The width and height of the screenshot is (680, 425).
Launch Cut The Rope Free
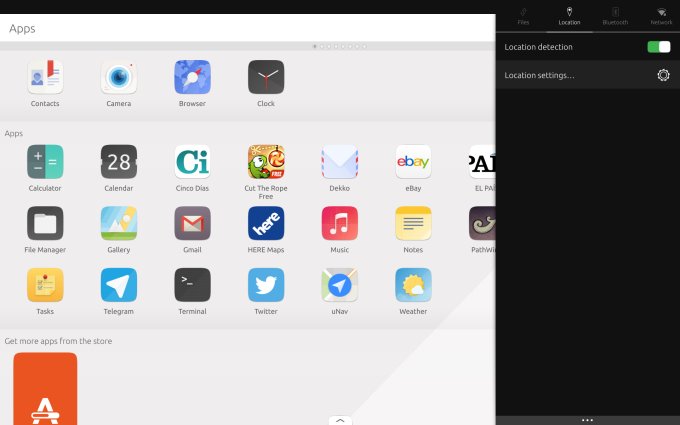(266, 162)
